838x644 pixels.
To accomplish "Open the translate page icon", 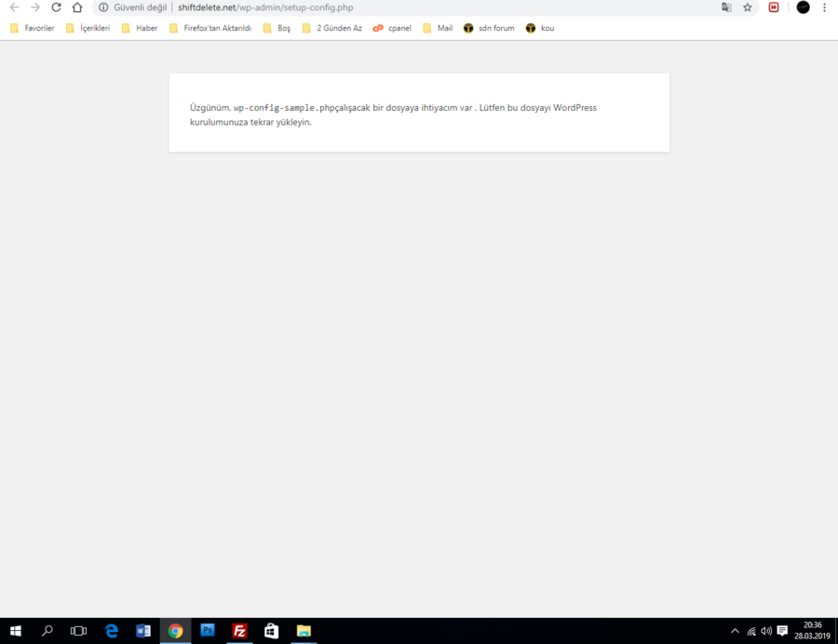I will coord(725,7).
